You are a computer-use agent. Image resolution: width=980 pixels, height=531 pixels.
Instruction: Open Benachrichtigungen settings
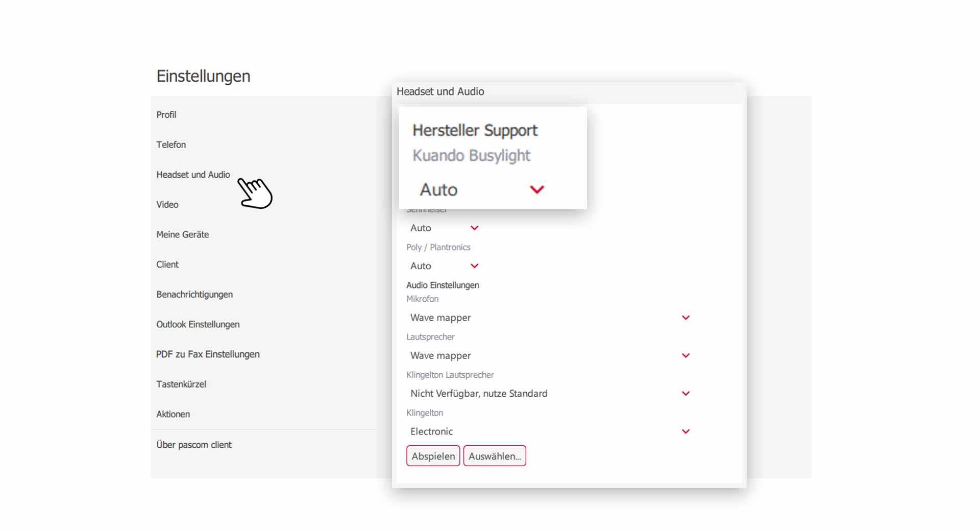click(194, 295)
